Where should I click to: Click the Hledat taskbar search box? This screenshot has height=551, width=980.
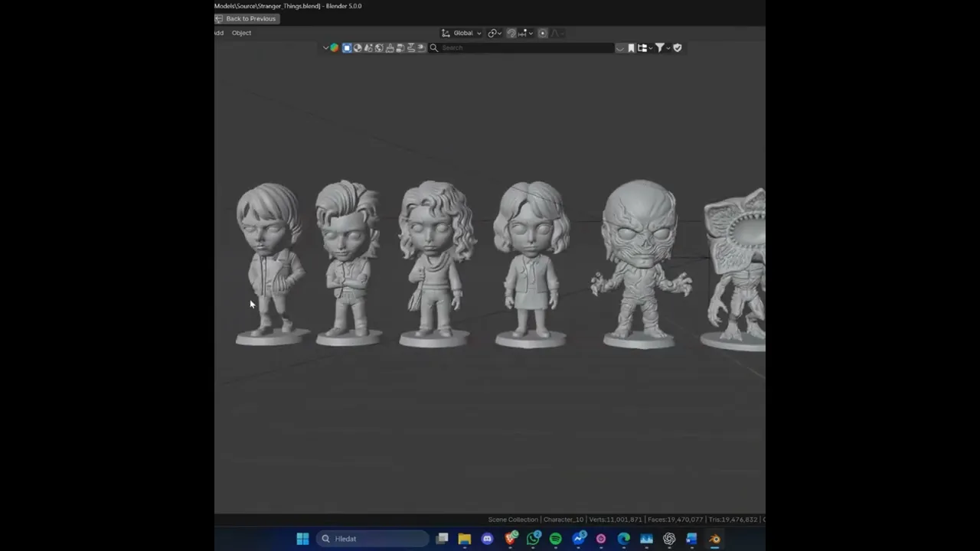(x=372, y=539)
